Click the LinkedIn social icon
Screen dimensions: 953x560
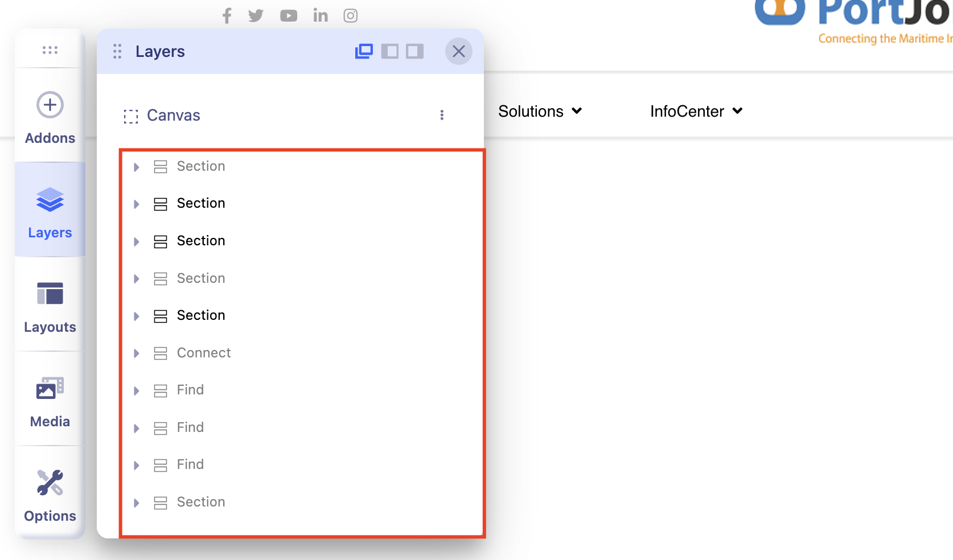pos(321,15)
